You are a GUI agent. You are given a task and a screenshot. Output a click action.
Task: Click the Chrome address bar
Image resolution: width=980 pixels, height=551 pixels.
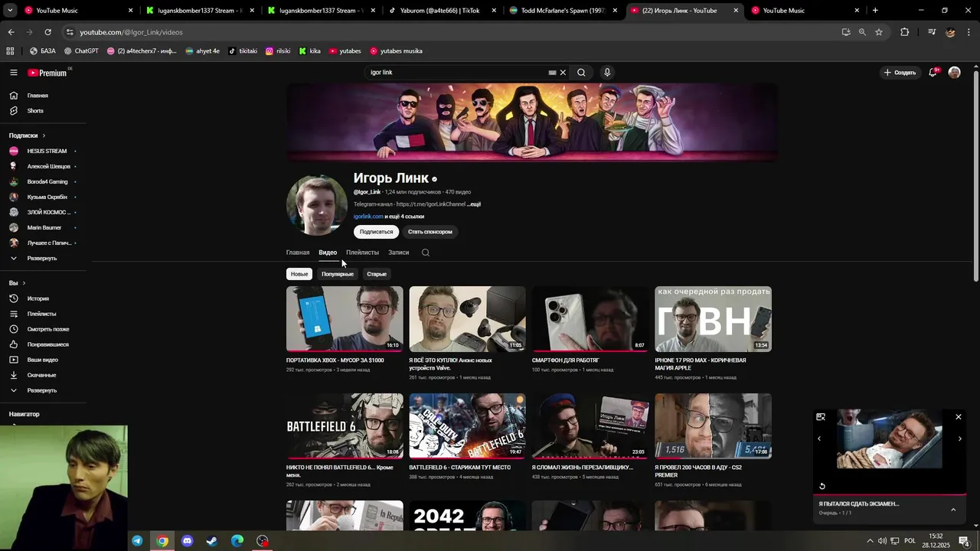[x=452, y=32]
